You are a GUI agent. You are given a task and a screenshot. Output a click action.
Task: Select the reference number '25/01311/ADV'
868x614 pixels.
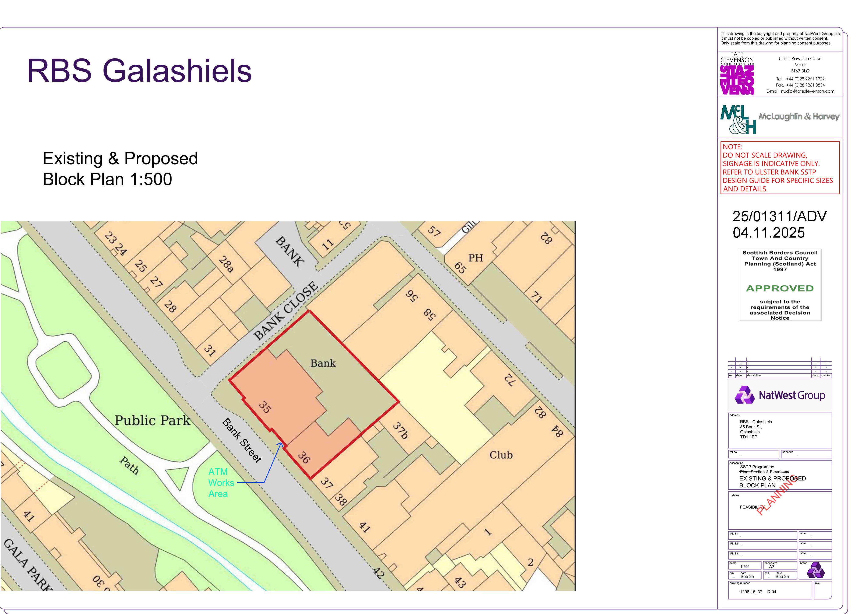[780, 216]
